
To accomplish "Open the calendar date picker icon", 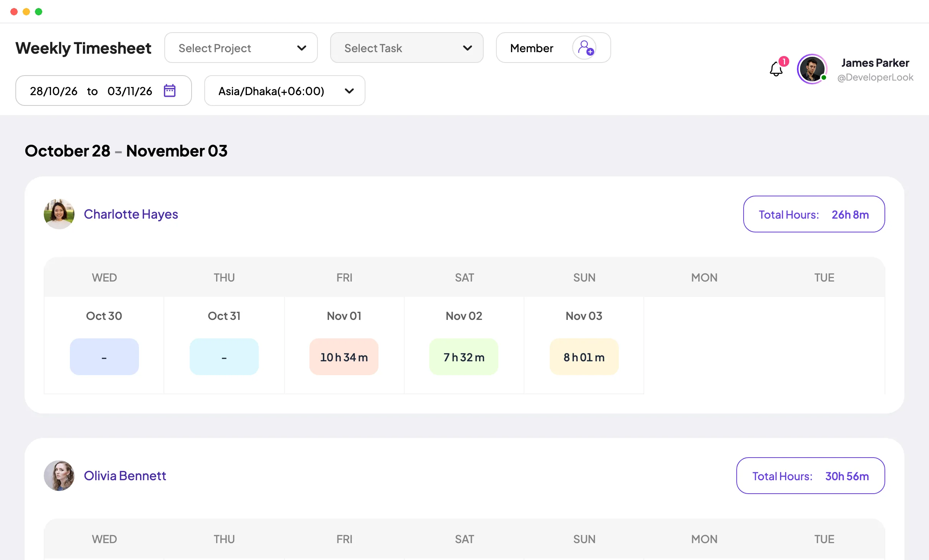I will coord(170,91).
